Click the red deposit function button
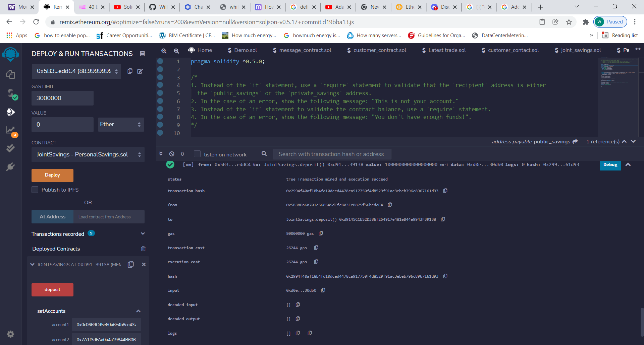 52,290
